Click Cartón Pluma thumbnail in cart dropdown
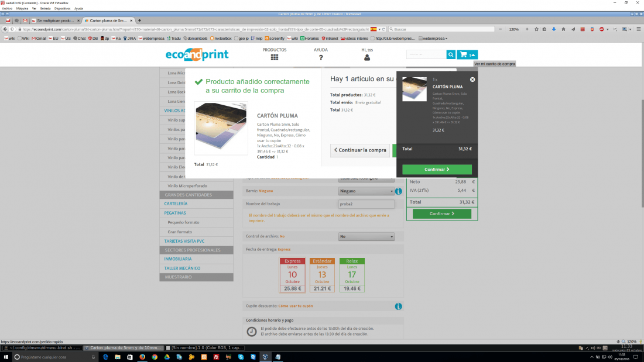This screenshot has height=362, width=644. tap(415, 89)
